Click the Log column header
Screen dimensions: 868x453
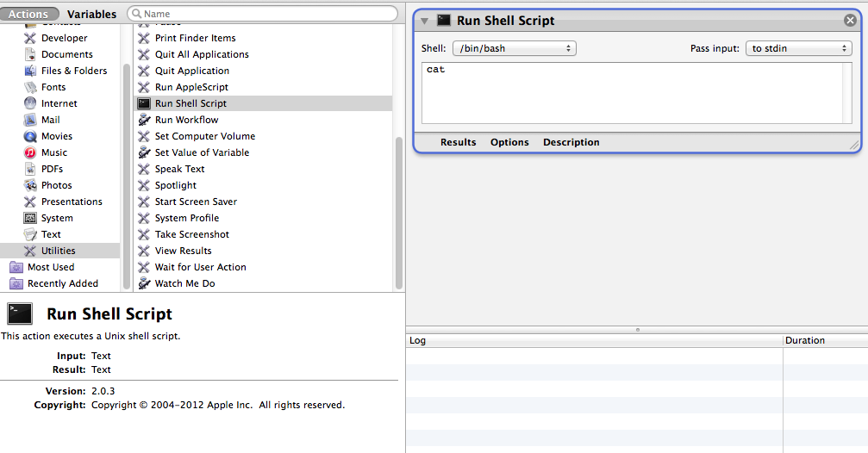pyautogui.click(x=594, y=340)
